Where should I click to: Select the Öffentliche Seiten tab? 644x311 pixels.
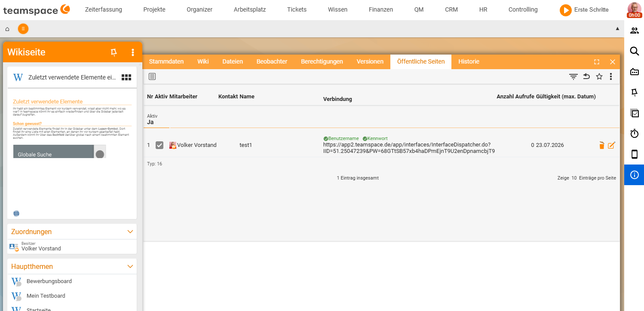click(x=421, y=61)
